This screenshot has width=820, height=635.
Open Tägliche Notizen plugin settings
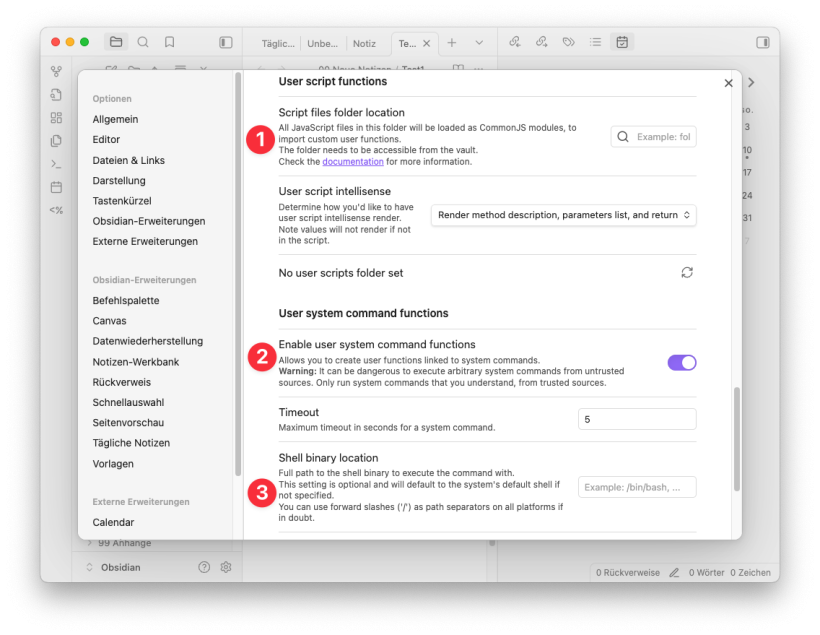pos(131,443)
